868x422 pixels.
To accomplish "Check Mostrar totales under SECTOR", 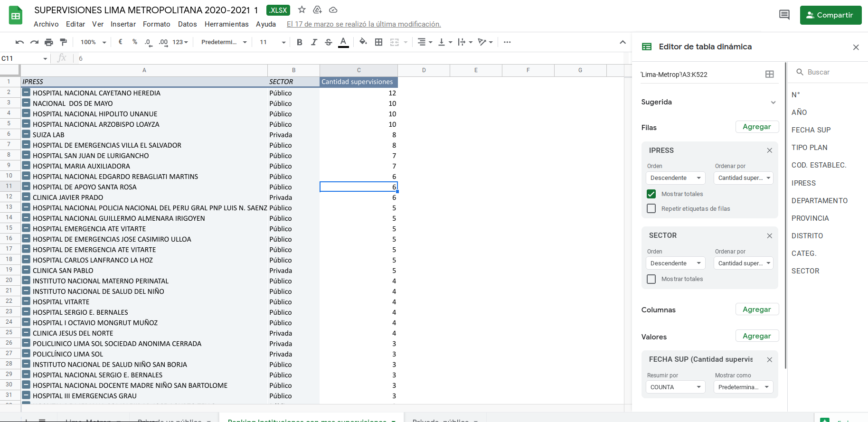I will coord(651,279).
